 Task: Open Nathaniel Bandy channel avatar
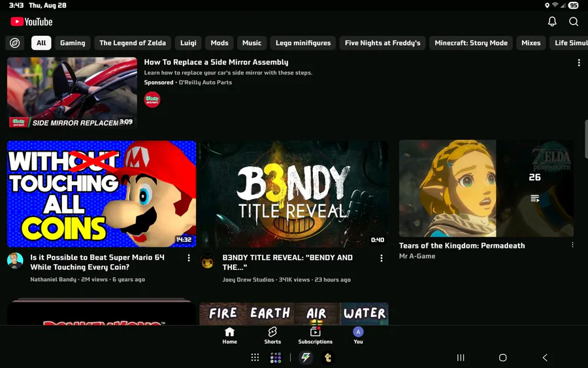coord(15,261)
